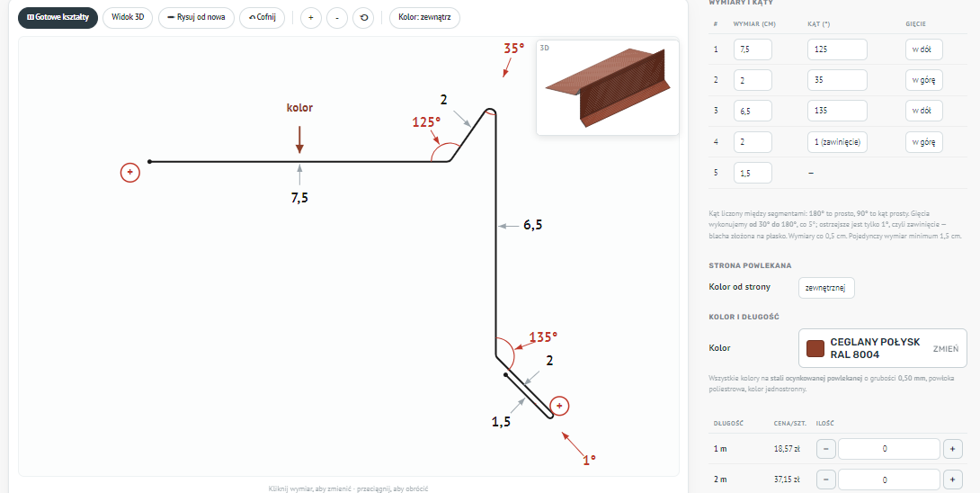This screenshot has height=493, width=980.
Task: Click the kolor side indicator arrow
Action: click(x=299, y=139)
